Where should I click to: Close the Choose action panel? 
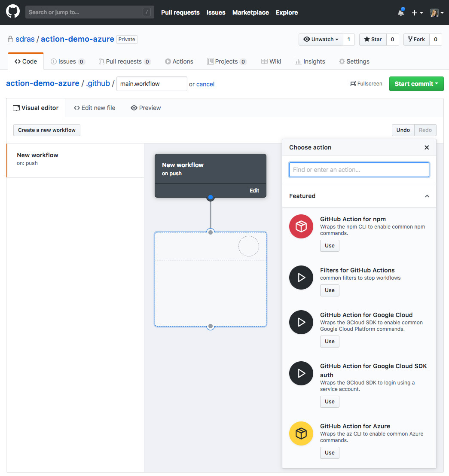pyautogui.click(x=427, y=147)
